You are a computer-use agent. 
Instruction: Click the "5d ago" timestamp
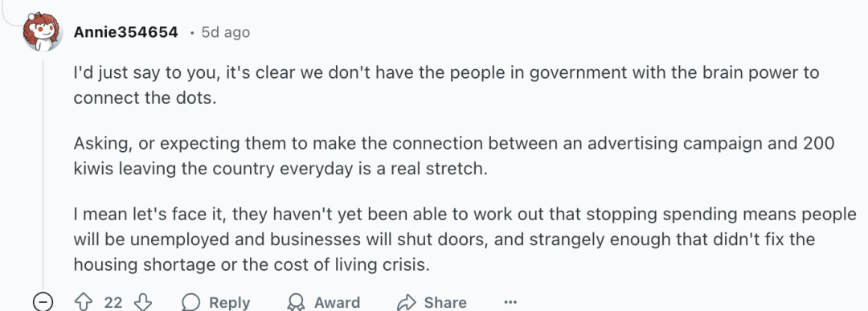click(x=225, y=32)
